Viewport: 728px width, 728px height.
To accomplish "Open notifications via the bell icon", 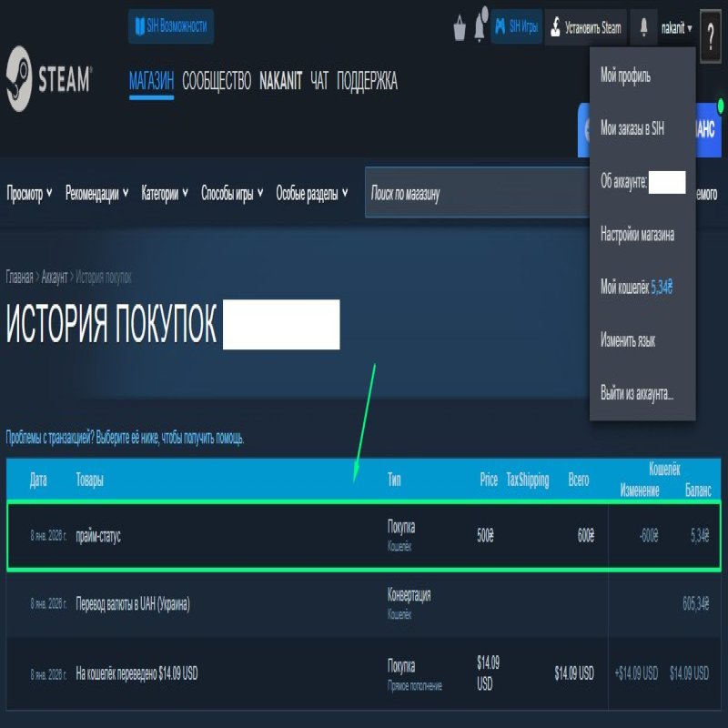I will (x=480, y=27).
